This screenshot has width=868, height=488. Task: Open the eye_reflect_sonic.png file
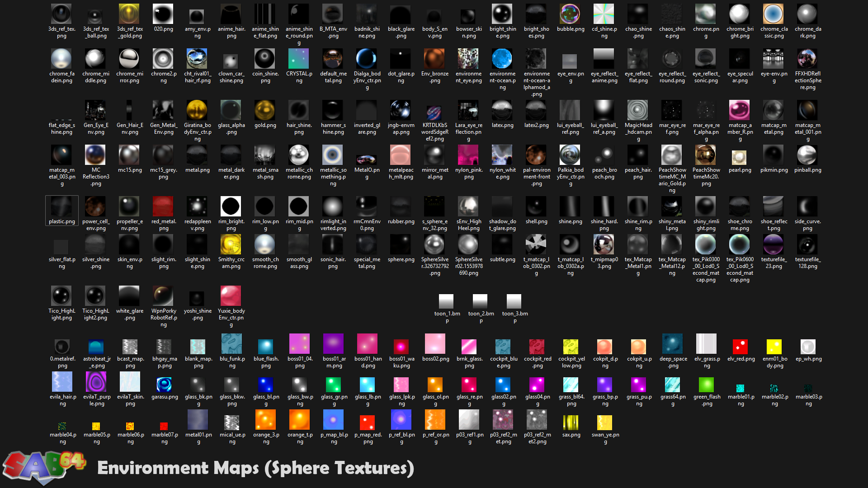(x=706, y=59)
